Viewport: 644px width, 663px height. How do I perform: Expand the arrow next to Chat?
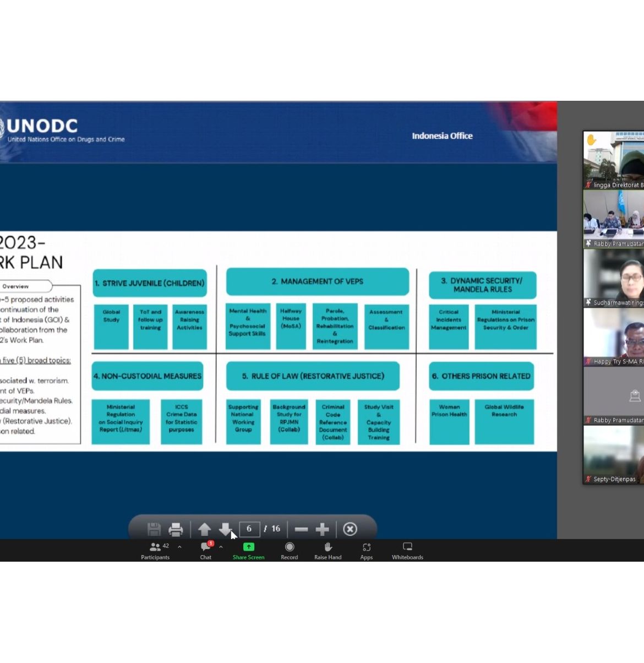(x=221, y=547)
